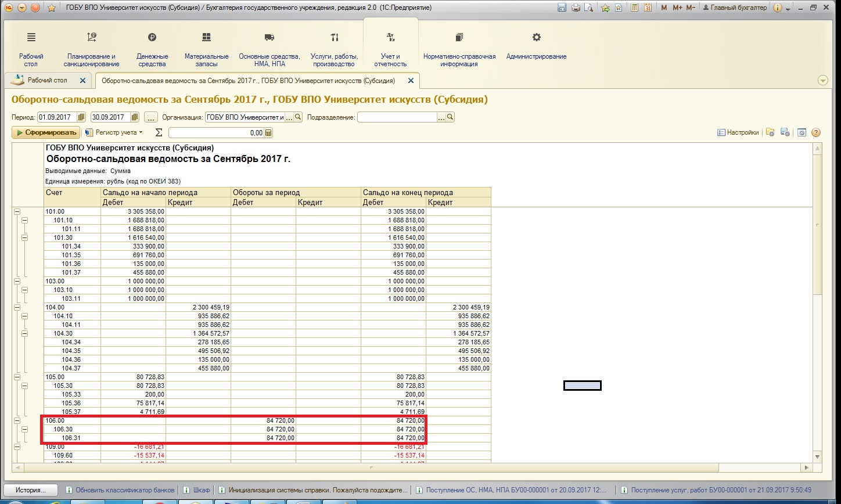
Task: Click the start date field 01.09.2017
Action: (x=57, y=117)
